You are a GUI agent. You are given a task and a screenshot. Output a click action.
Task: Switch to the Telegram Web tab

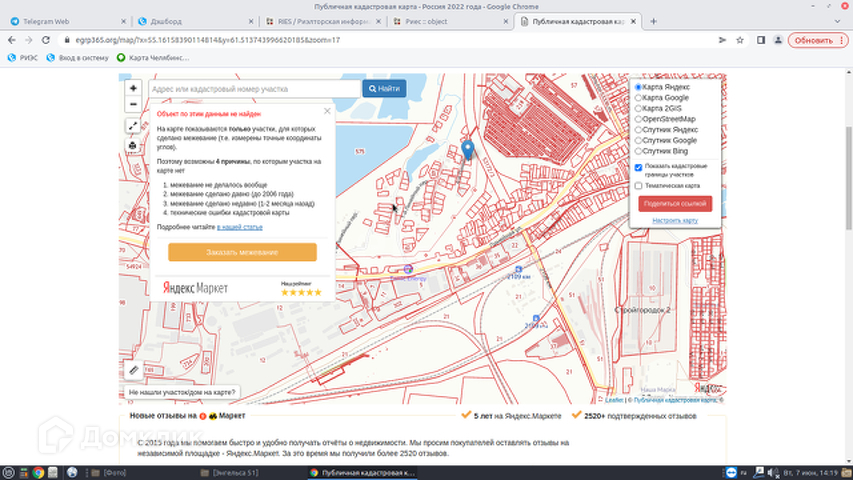coord(67,20)
